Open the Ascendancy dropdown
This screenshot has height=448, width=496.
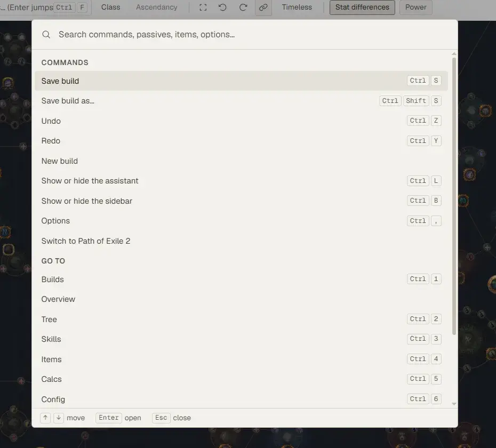point(157,7)
